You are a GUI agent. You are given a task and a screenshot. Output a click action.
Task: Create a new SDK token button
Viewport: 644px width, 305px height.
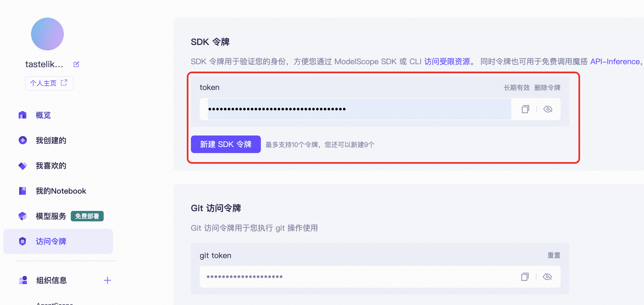pyautogui.click(x=226, y=144)
